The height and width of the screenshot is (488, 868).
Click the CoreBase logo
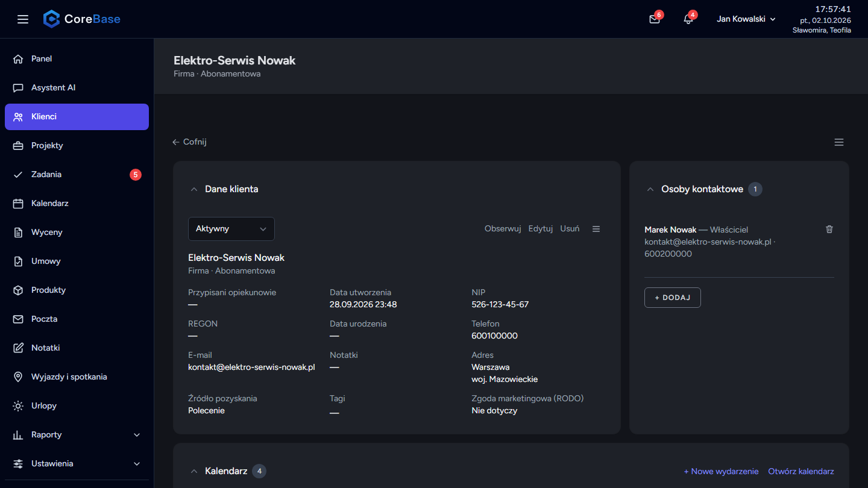click(x=82, y=19)
